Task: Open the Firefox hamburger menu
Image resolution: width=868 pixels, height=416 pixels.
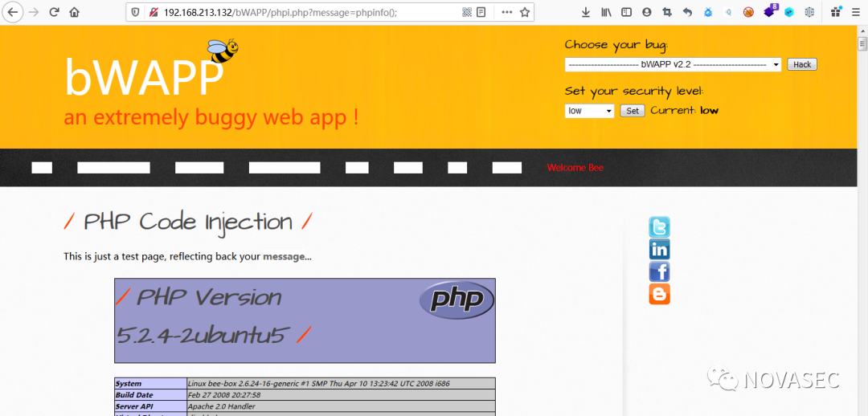Action: tap(856, 12)
